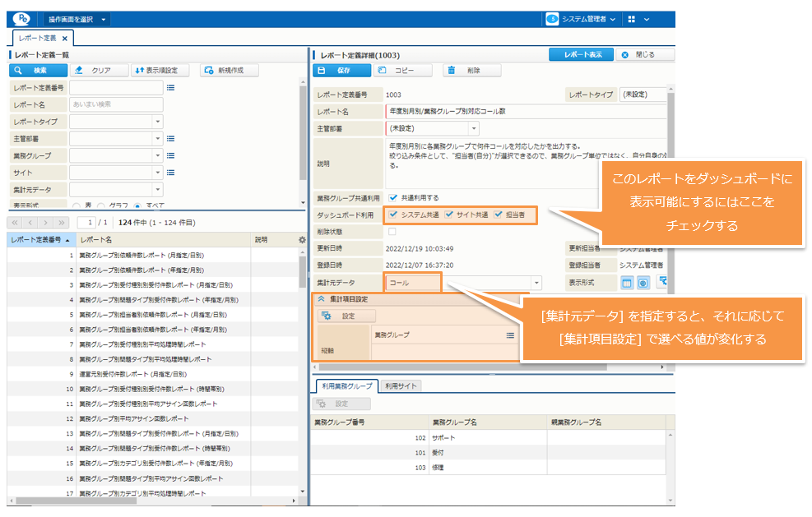
Task: Click the レポート表示 button
Action: pyautogui.click(x=582, y=54)
